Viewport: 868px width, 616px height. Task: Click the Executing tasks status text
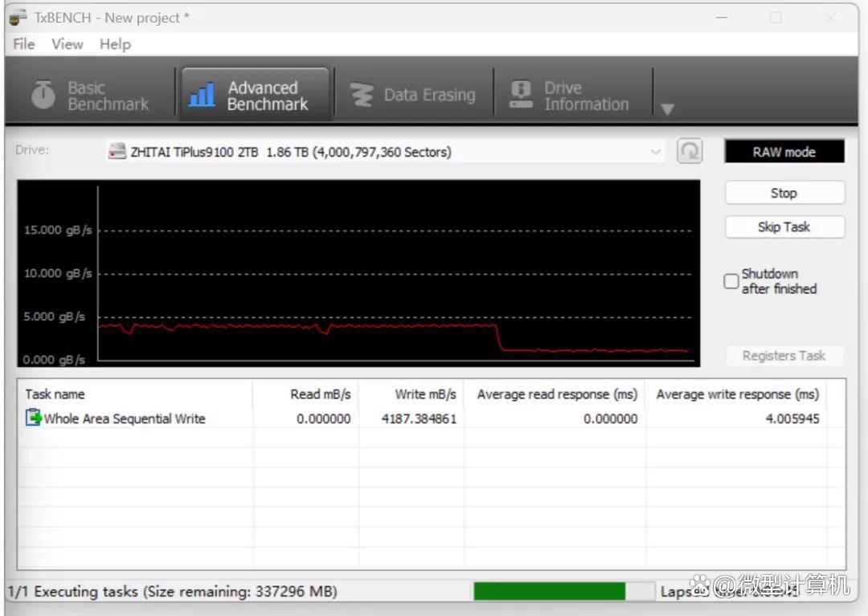coord(172,592)
